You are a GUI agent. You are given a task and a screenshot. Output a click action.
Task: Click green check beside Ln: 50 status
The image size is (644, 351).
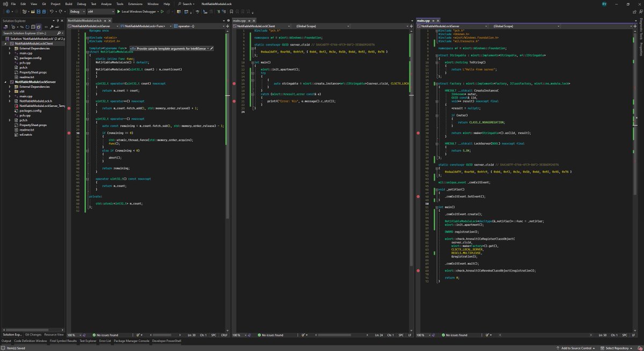click(443, 335)
